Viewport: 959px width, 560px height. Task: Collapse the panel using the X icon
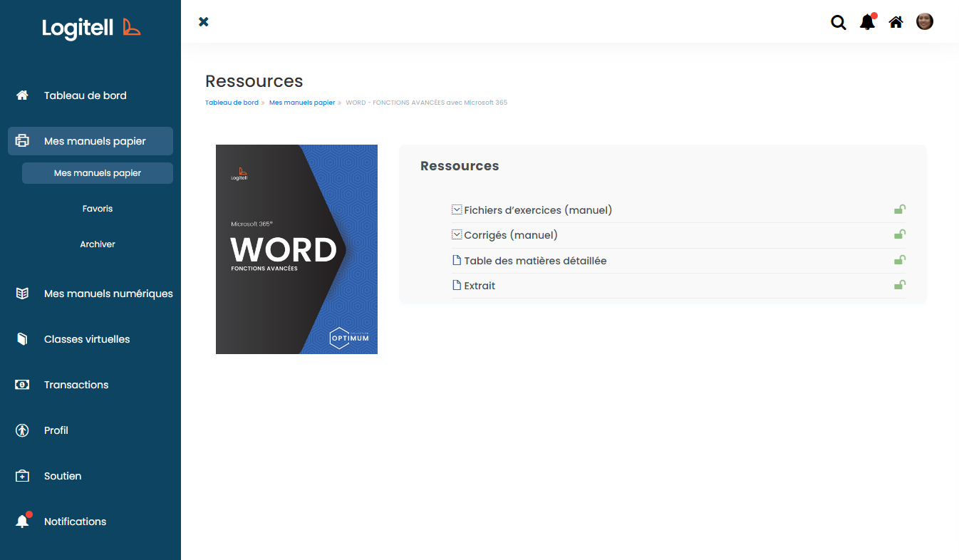tap(203, 21)
